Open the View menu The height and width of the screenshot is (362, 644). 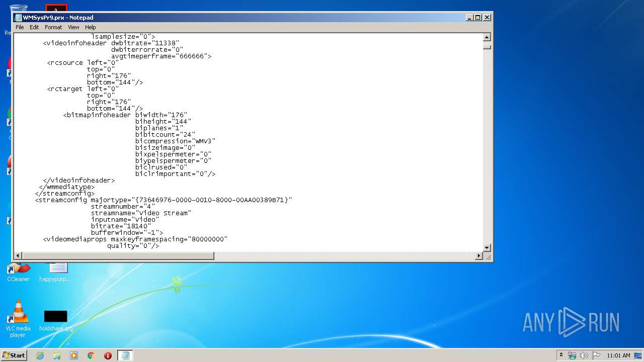pos(73,27)
